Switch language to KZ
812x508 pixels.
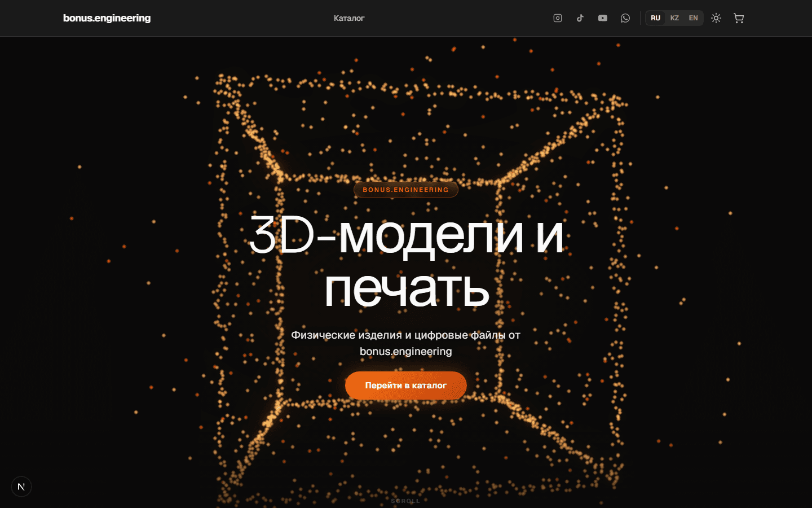[x=674, y=18]
